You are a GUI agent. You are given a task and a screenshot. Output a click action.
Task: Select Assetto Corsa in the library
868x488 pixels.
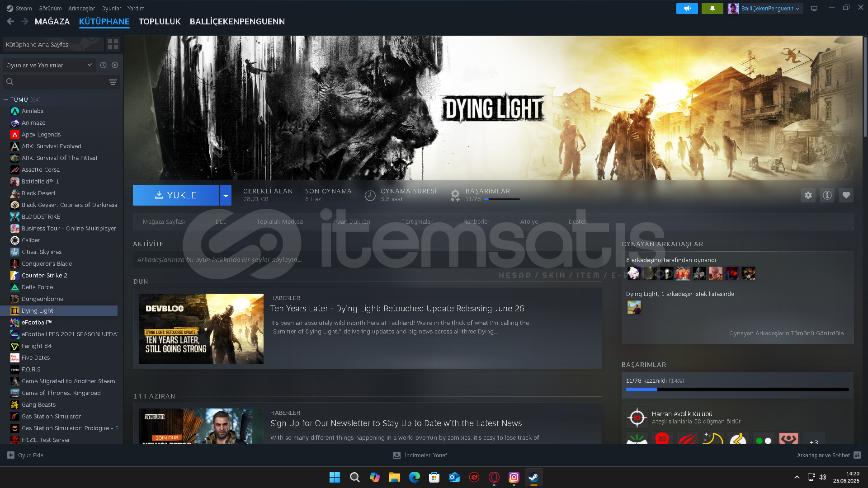click(x=40, y=170)
